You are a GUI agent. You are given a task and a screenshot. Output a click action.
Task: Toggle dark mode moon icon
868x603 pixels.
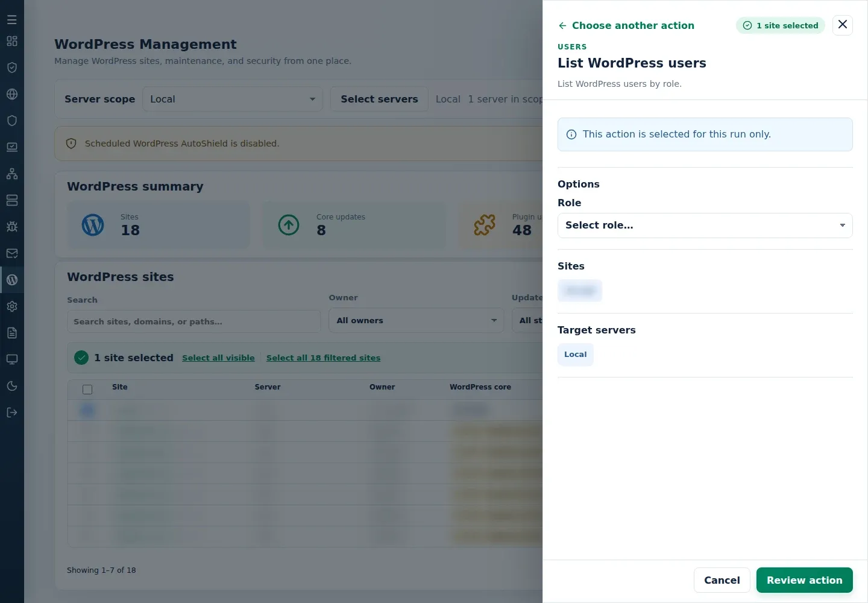tap(12, 386)
